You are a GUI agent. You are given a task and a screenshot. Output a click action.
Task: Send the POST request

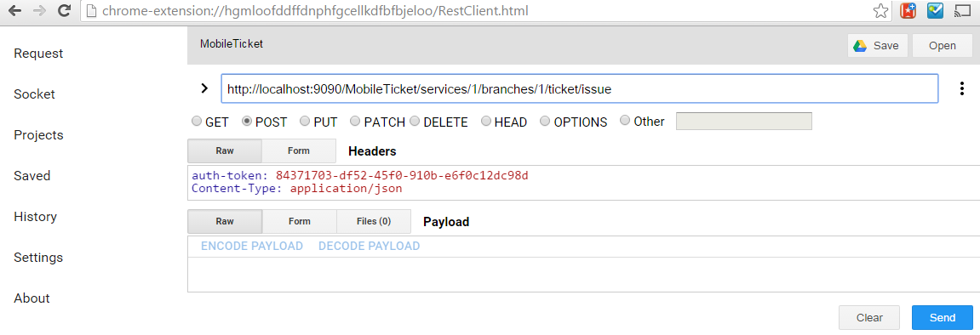(943, 317)
